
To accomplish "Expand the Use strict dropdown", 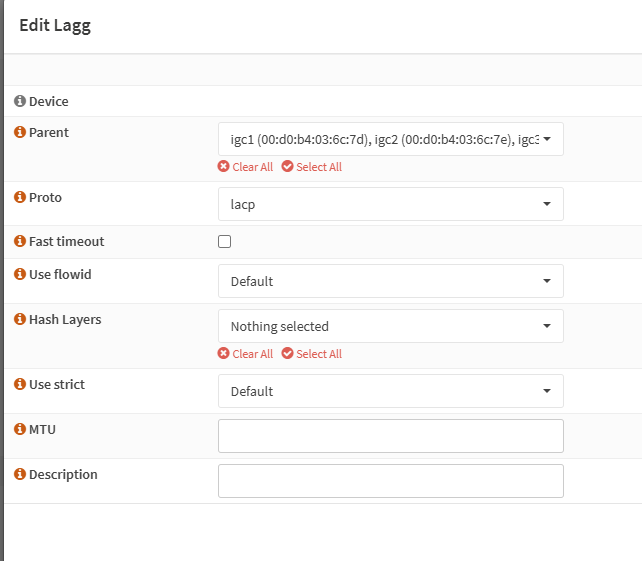I will (x=390, y=391).
